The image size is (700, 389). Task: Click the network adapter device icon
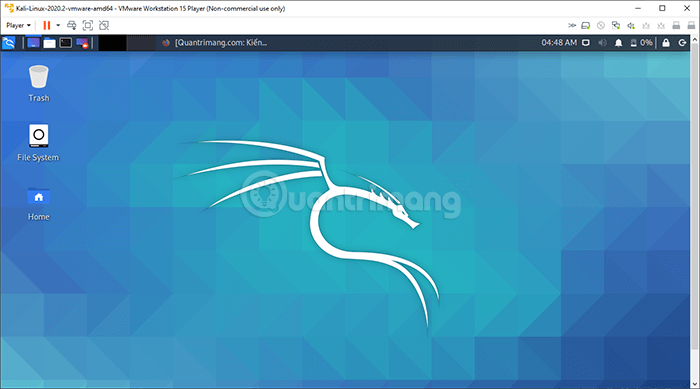[x=616, y=25]
